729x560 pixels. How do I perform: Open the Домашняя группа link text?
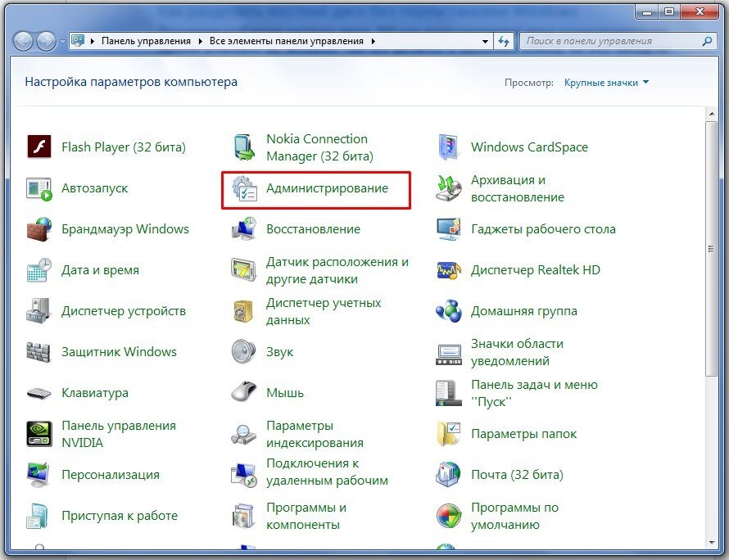tap(524, 311)
